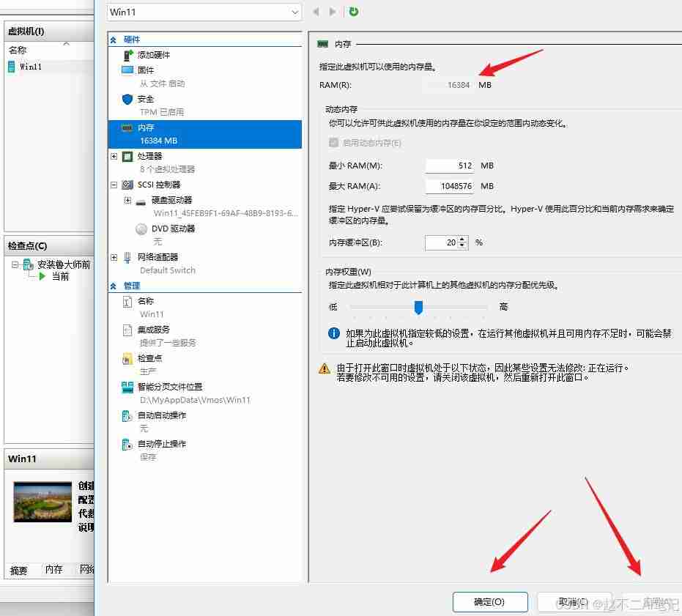Viewport: 682px width, 616px height.
Task: Select the 添加硬件 (Add Hardware) item
Action: [x=127, y=55]
